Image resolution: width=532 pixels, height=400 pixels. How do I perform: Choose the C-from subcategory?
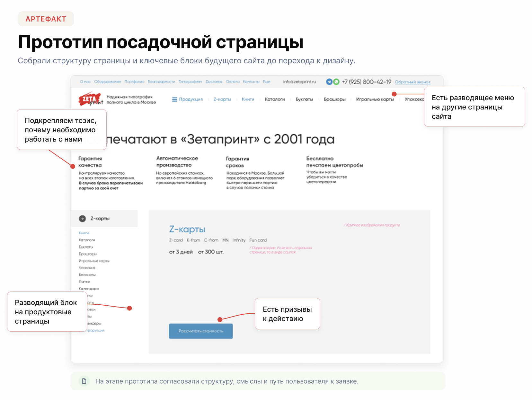pyautogui.click(x=211, y=240)
